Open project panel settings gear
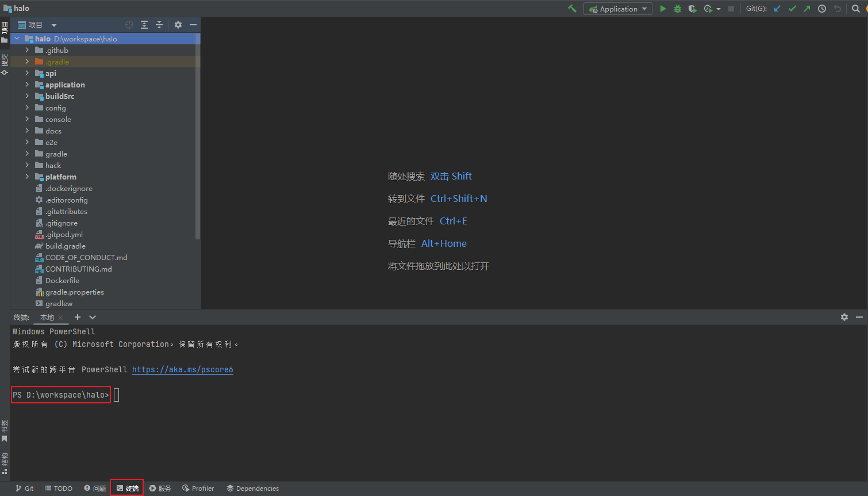 click(178, 25)
